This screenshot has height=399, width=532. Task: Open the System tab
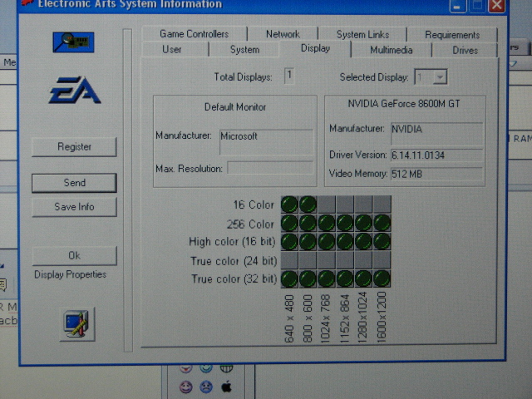point(244,50)
